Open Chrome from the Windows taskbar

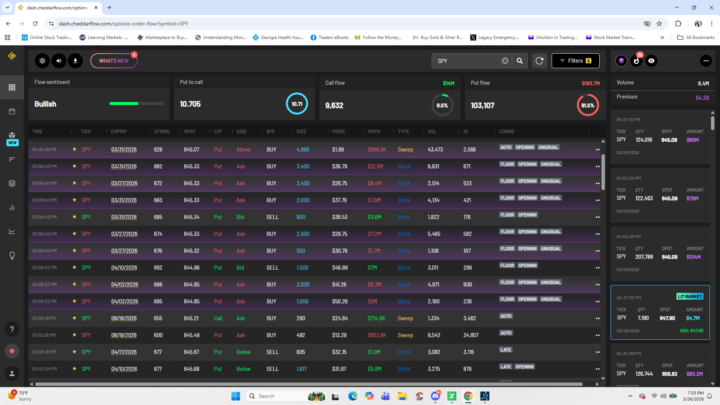point(468,396)
